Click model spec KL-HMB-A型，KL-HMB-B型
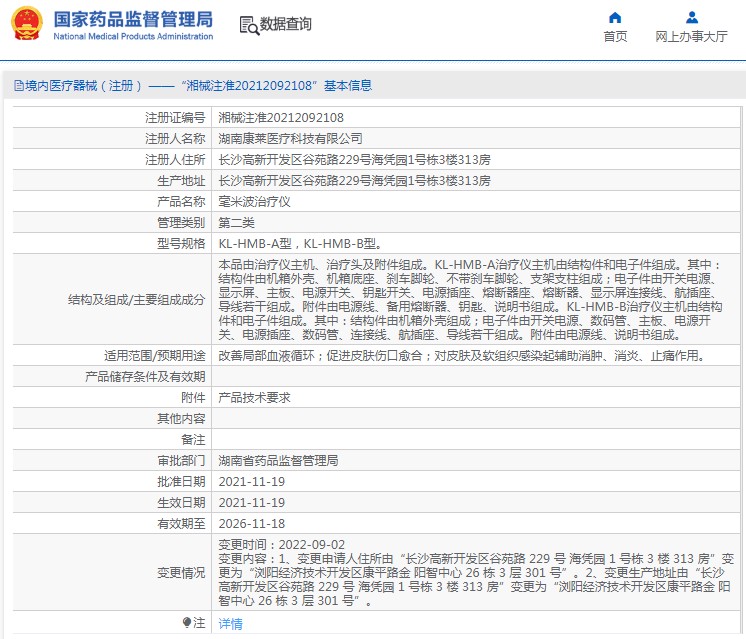This screenshot has width=746, height=639. tap(300, 244)
